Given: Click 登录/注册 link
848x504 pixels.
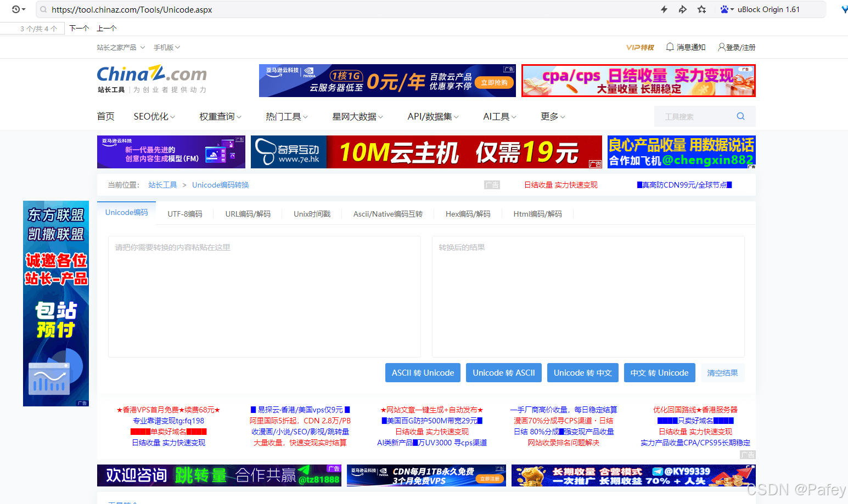Looking at the screenshot, I should pos(740,47).
